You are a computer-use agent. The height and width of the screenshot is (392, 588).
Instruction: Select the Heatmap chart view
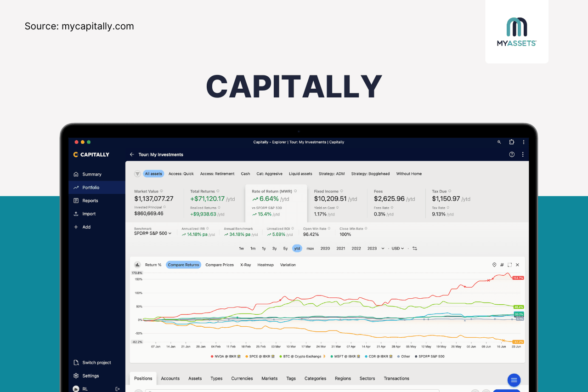266,265
